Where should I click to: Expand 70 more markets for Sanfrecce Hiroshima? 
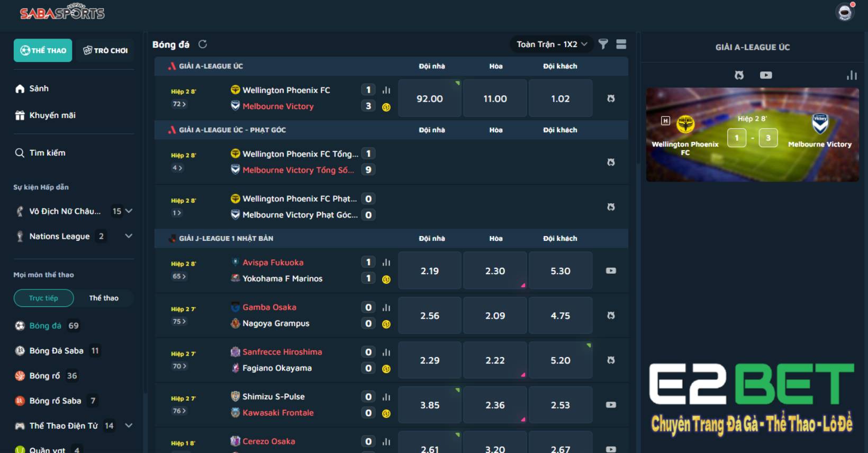click(x=179, y=366)
